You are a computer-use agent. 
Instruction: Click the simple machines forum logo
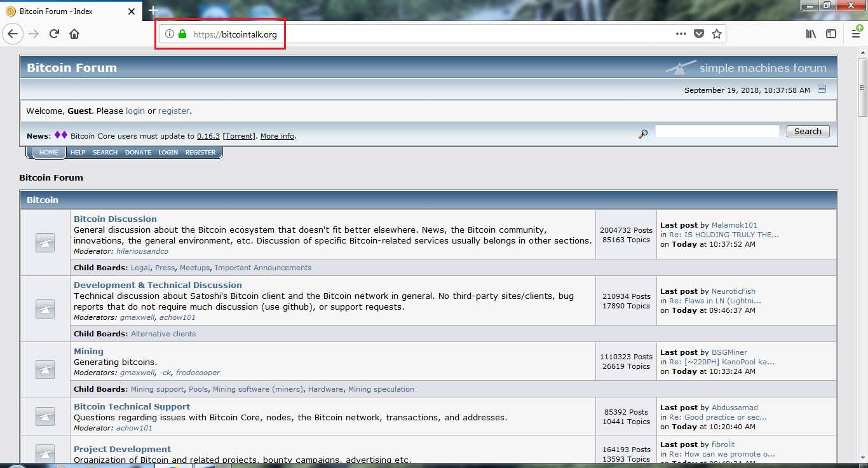click(x=747, y=67)
